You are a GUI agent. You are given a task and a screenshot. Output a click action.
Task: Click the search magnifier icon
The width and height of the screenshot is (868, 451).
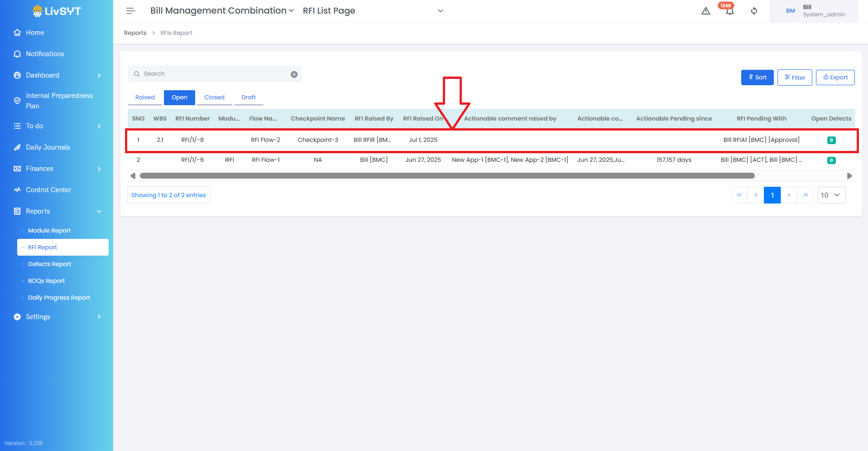point(137,74)
